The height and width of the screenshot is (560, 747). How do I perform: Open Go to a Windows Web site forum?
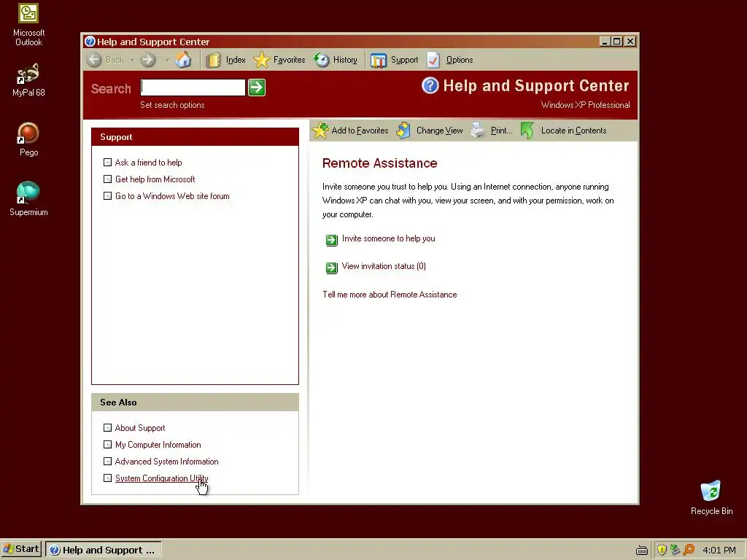click(x=172, y=195)
